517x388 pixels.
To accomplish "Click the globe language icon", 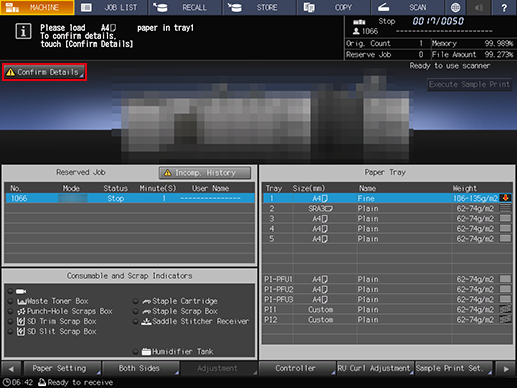I will tap(455, 7).
